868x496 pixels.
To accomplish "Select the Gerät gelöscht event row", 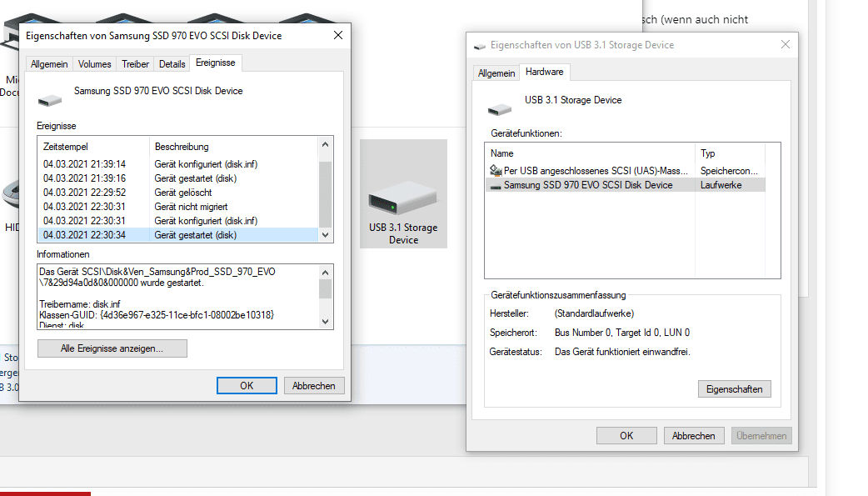I will [x=177, y=193].
